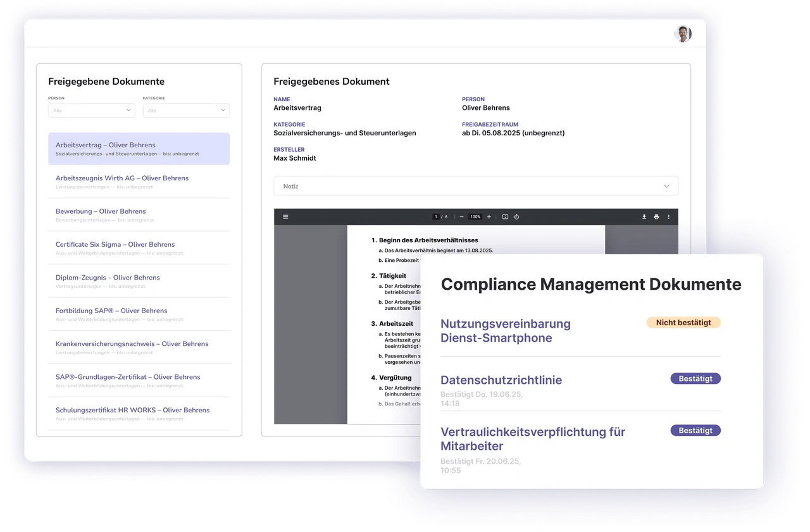The width and height of the screenshot is (810, 532).
Task: Open Datenschutzrichtlinie compliance document
Action: click(501, 380)
